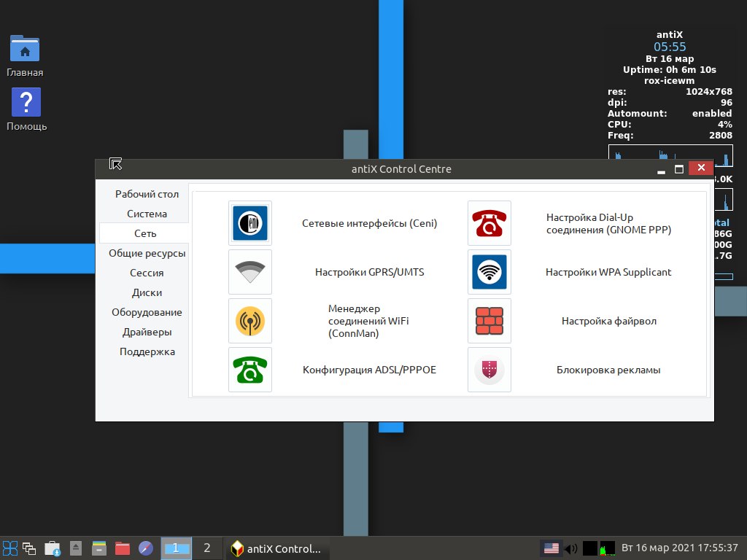The height and width of the screenshot is (560, 747).
Task: Click the conky 05:55 clock text
Action: point(670,47)
